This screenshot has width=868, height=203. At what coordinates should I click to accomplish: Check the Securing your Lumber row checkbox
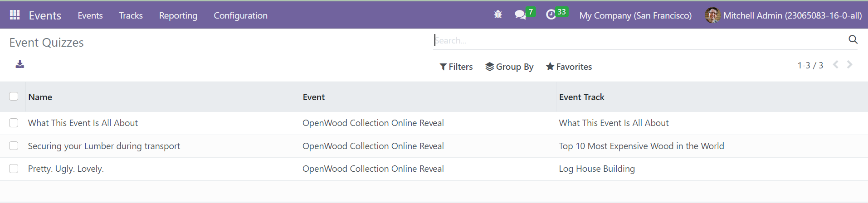[14, 146]
